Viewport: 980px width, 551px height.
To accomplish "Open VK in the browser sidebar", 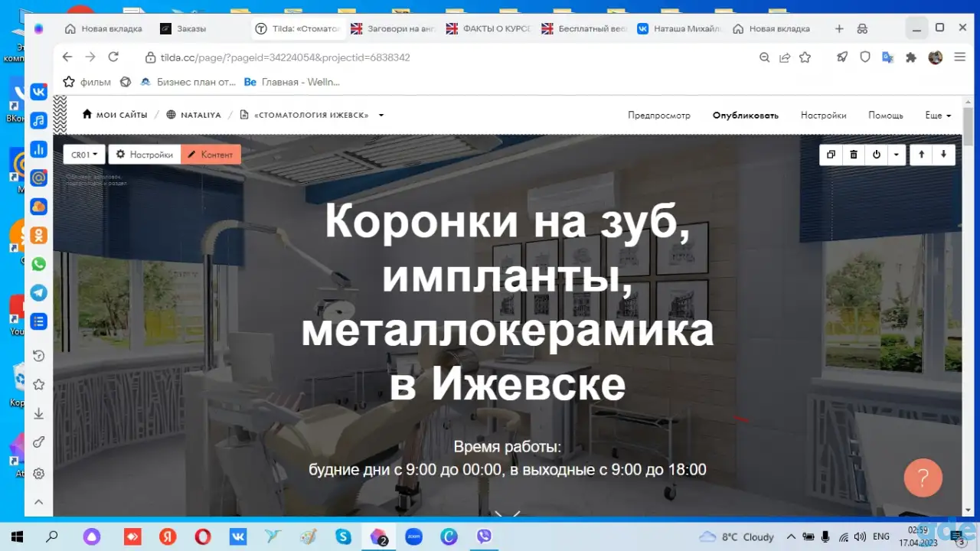I will point(38,92).
